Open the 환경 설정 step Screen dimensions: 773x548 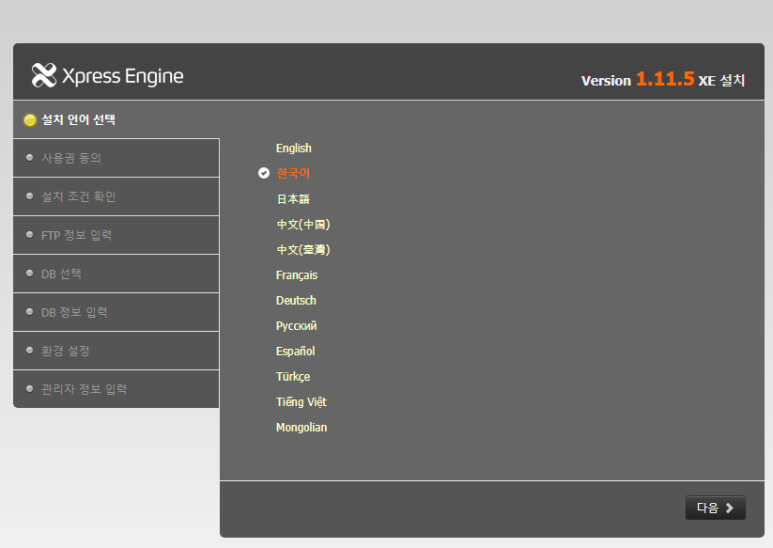click(x=116, y=351)
